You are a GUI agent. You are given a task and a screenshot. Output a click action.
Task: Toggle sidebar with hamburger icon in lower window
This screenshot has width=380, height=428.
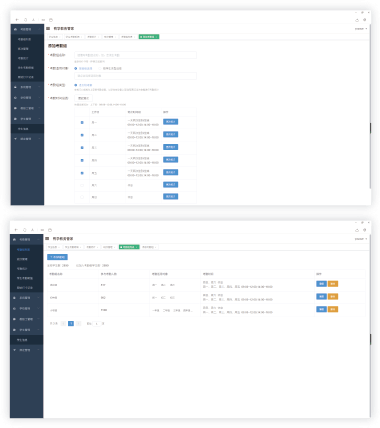[x=47, y=239]
